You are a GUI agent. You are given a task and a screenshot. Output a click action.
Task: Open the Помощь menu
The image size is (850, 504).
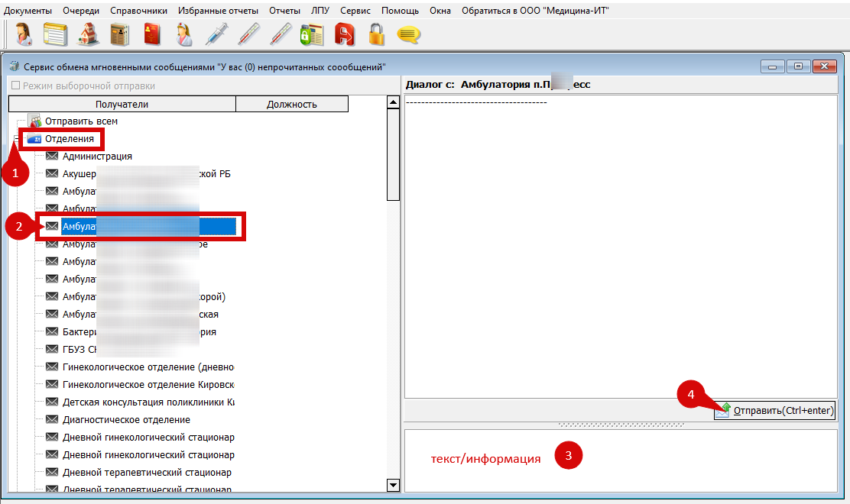tap(400, 10)
